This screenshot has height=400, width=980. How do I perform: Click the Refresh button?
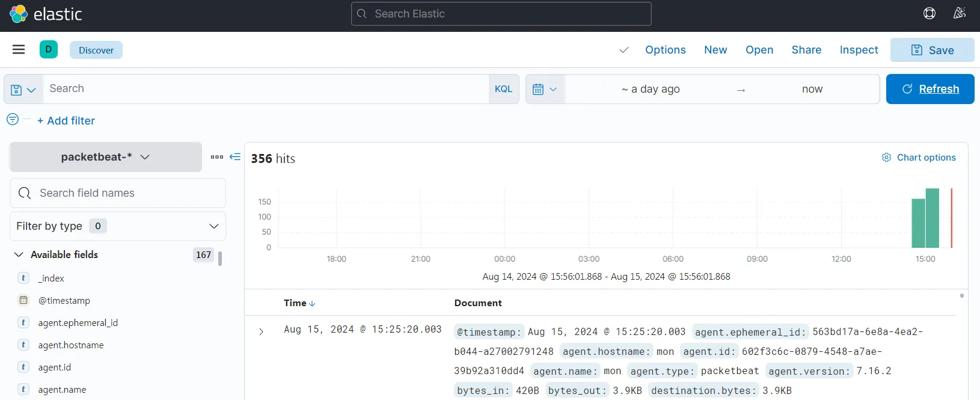[930, 89]
